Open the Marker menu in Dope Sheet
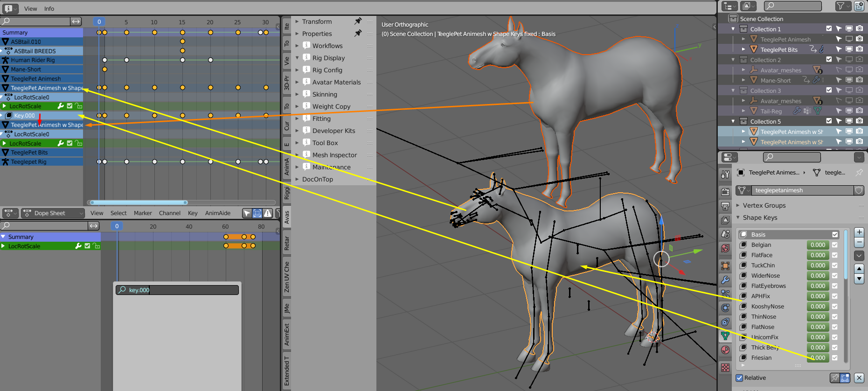868x391 pixels. pos(143,213)
